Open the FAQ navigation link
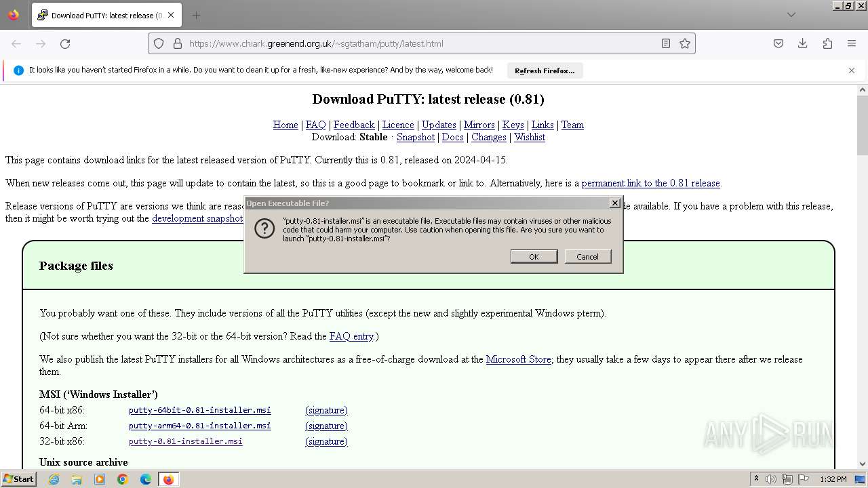Screen dimensions: 868x488 pyautogui.click(x=316, y=125)
